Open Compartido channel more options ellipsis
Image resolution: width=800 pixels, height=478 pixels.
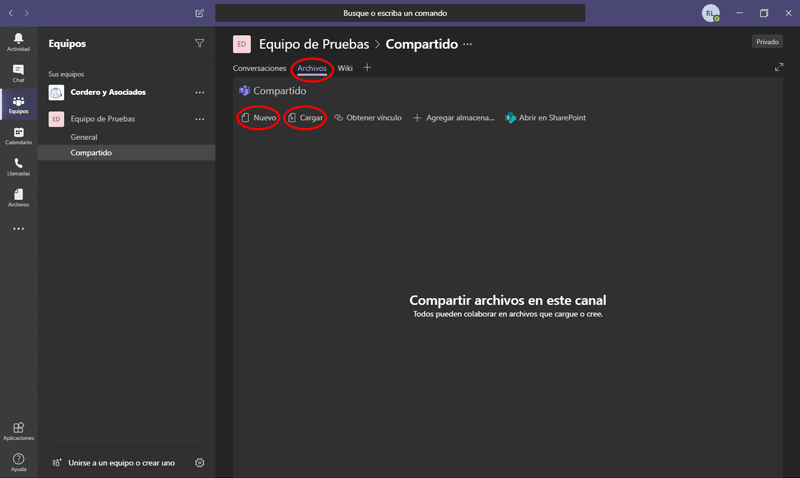(467, 44)
